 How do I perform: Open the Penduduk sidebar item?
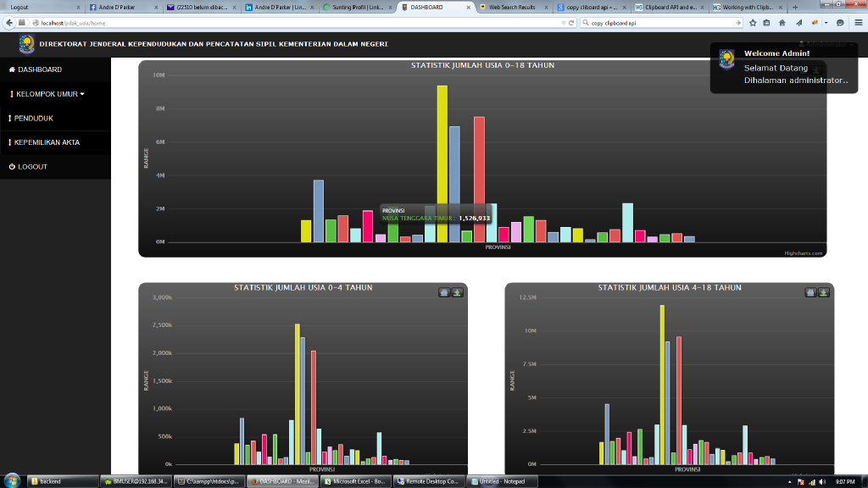(33, 119)
